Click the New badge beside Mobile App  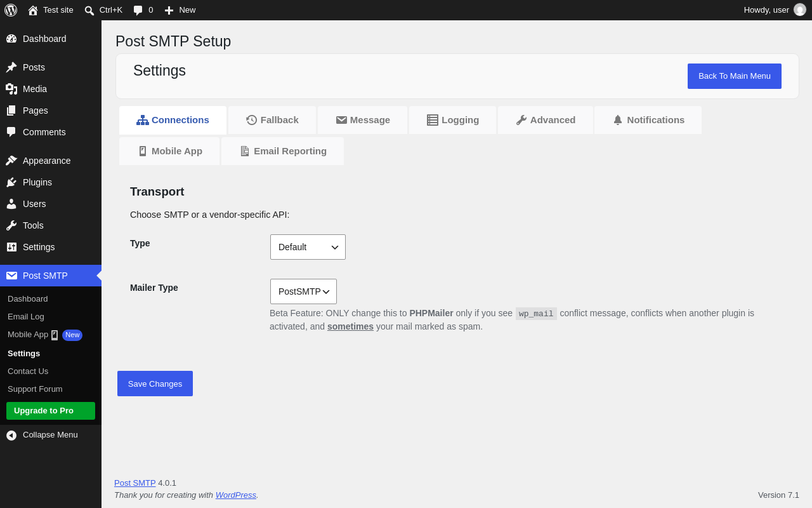click(72, 335)
